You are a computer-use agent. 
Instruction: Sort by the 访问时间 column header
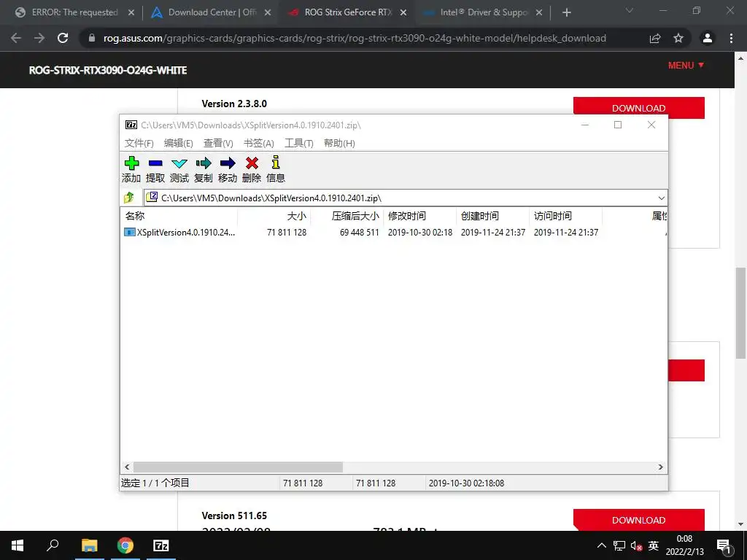(x=565, y=216)
